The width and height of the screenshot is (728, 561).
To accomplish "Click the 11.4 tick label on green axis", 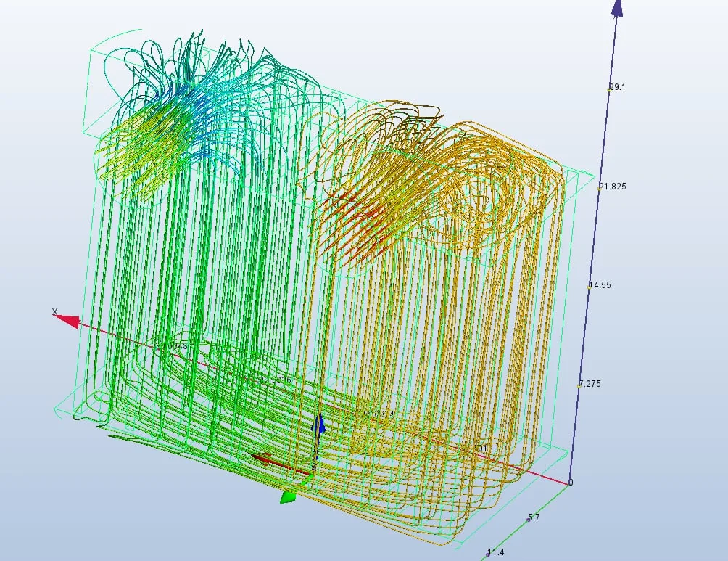I will tap(496, 552).
